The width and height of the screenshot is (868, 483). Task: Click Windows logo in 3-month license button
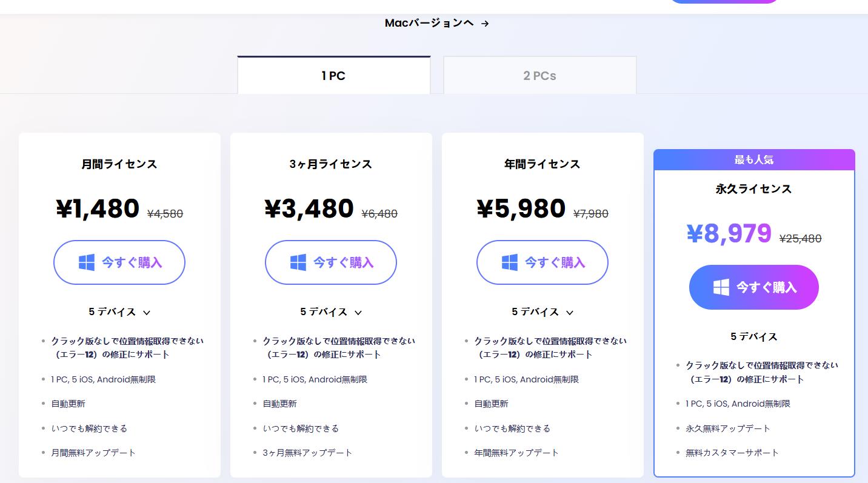[x=298, y=262]
